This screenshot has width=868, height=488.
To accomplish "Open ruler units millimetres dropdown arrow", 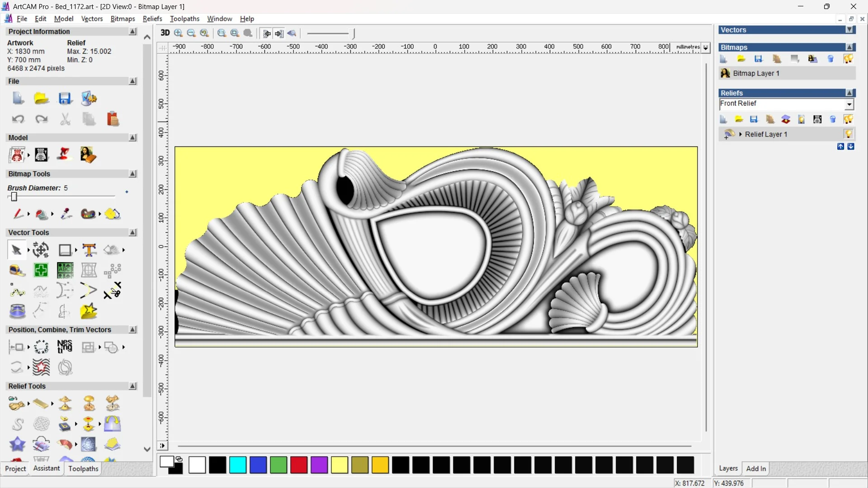I will tap(706, 47).
